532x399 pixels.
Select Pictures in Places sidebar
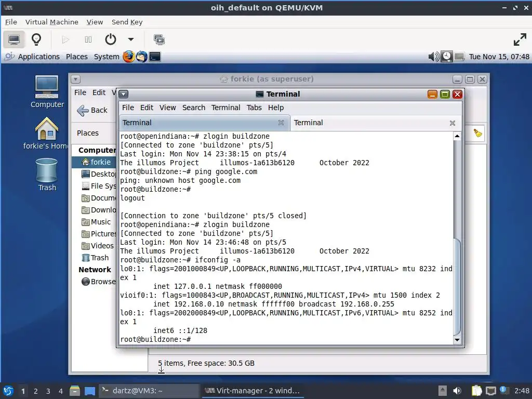[94, 234]
